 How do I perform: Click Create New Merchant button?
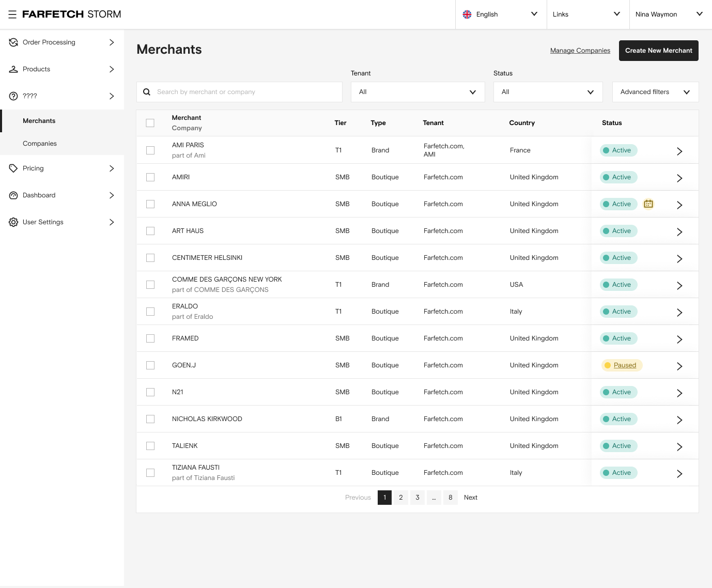coord(659,51)
